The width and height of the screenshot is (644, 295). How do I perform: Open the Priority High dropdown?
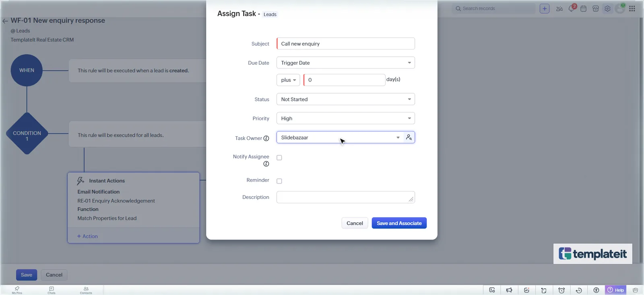click(x=346, y=118)
